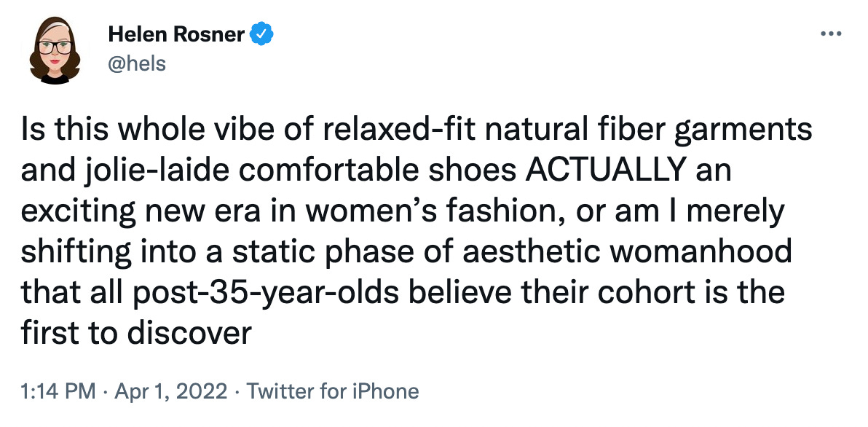Click the blue verified checkmark badge
Viewport: 868px width, 427px height.
click(x=261, y=35)
